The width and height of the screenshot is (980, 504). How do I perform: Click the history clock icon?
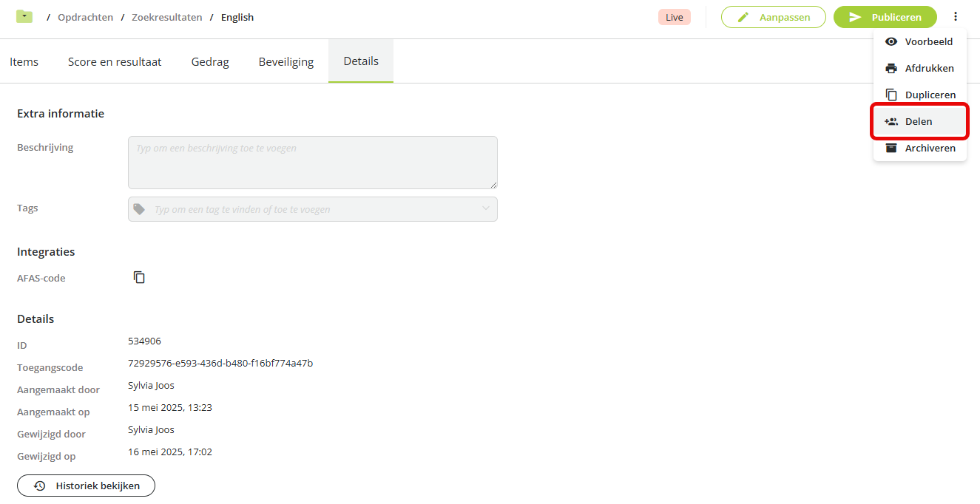[x=40, y=486]
